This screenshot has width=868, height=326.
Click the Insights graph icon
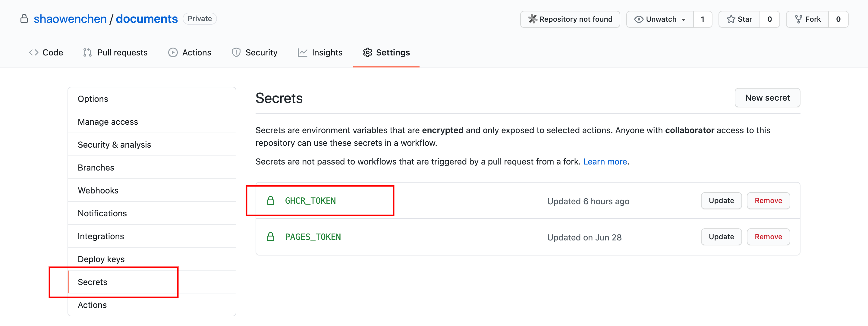[x=302, y=52]
